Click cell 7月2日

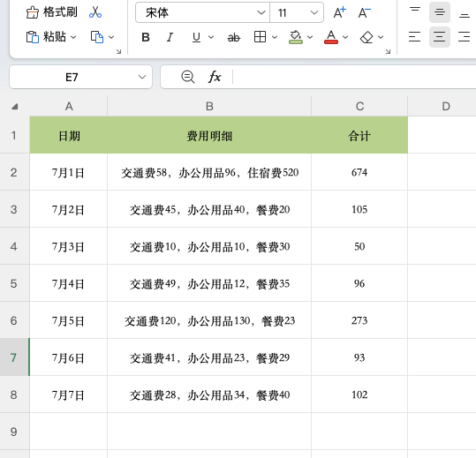click(x=69, y=209)
